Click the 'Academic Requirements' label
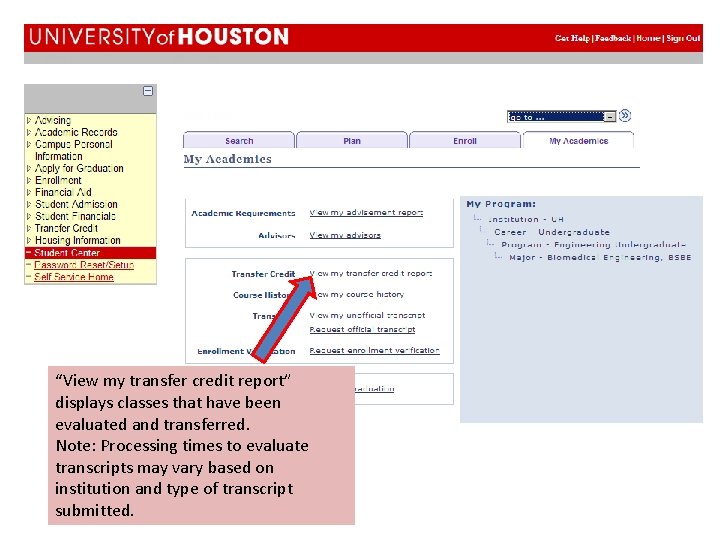720x540 pixels. click(x=243, y=213)
